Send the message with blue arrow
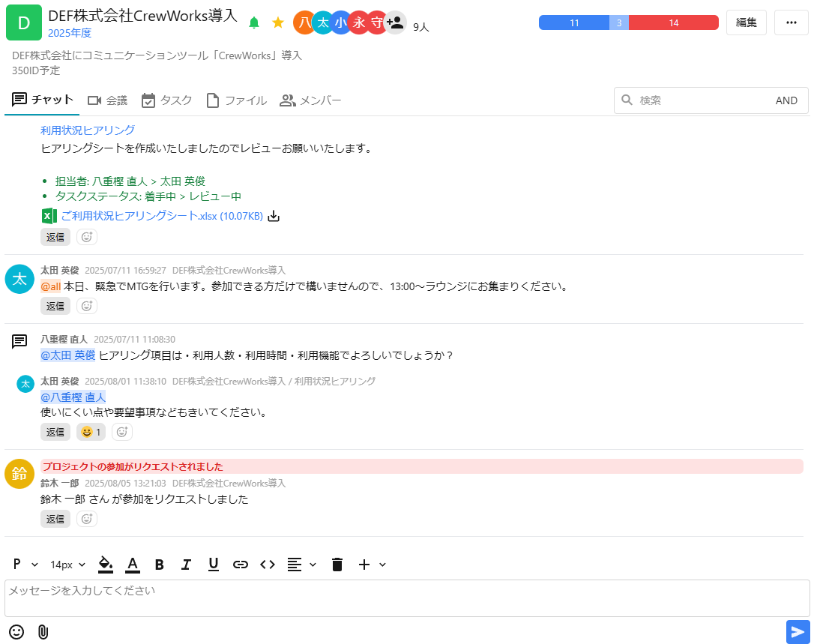 [798, 631]
